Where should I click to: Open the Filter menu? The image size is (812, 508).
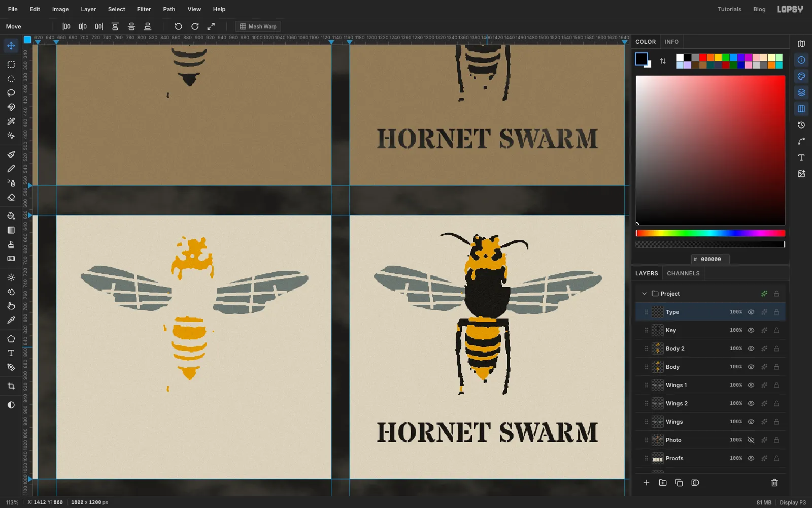pyautogui.click(x=144, y=9)
